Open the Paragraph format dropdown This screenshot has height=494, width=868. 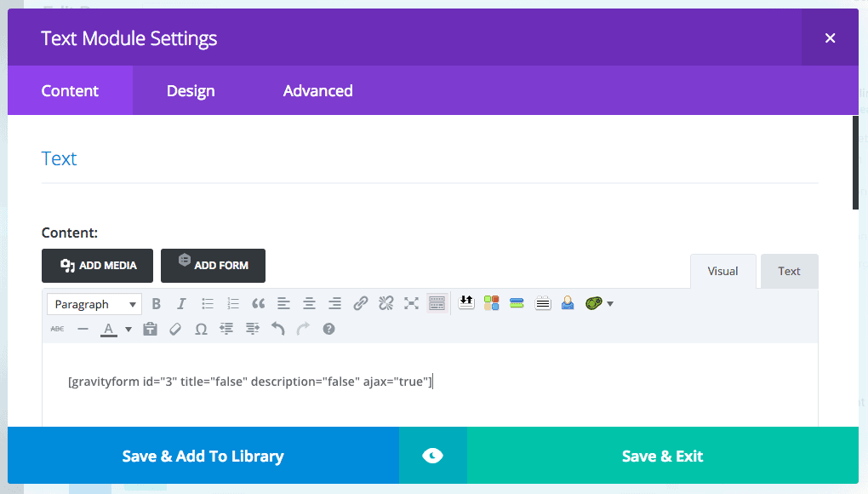tap(94, 304)
